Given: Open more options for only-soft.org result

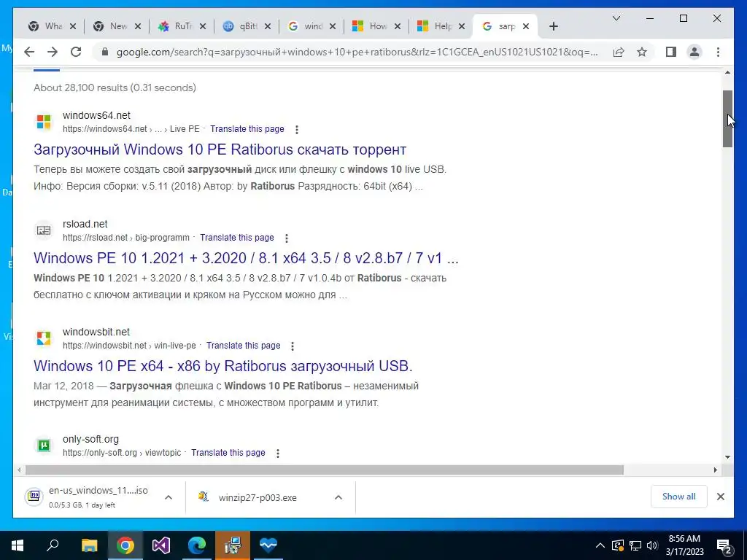Looking at the screenshot, I should tap(278, 454).
